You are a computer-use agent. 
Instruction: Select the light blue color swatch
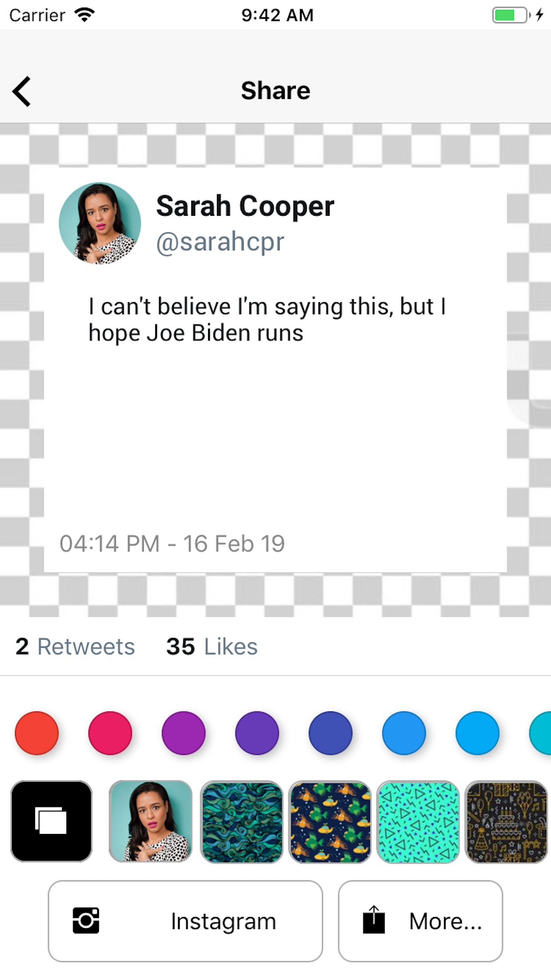point(477,733)
